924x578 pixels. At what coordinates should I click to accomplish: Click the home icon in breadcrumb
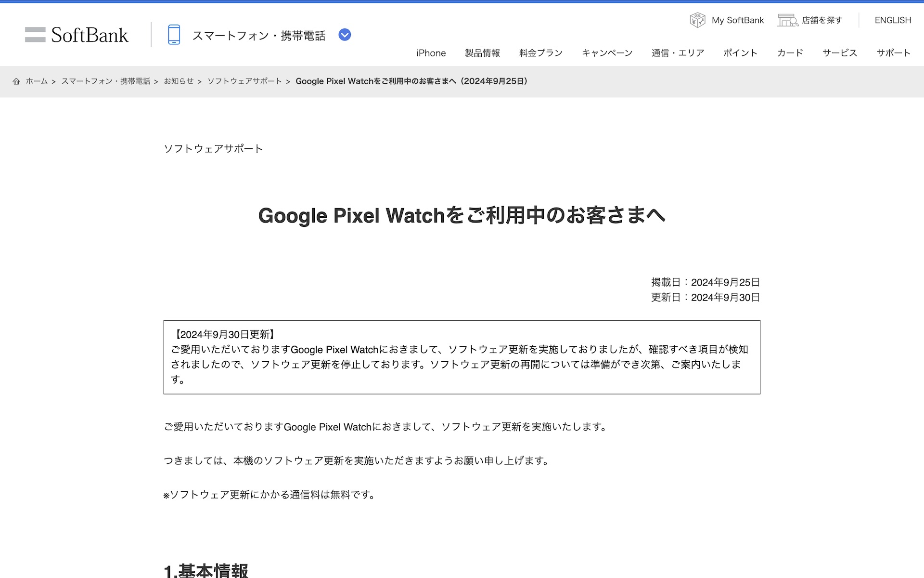[x=16, y=81]
